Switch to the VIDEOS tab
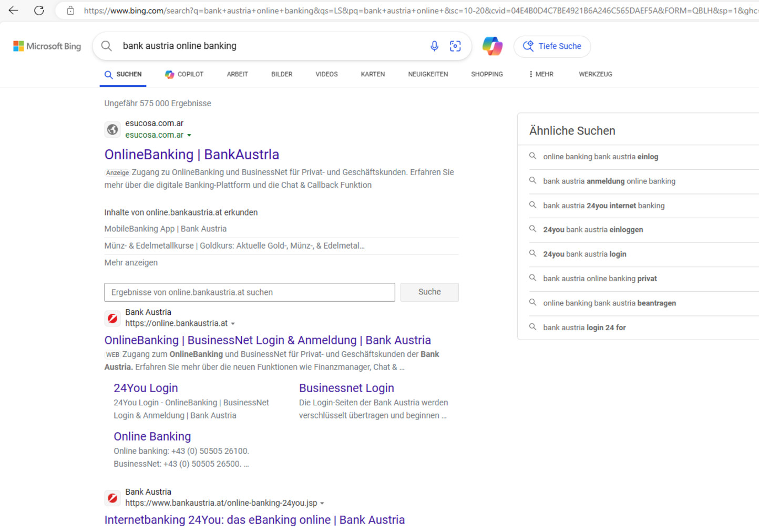 pos(326,74)
